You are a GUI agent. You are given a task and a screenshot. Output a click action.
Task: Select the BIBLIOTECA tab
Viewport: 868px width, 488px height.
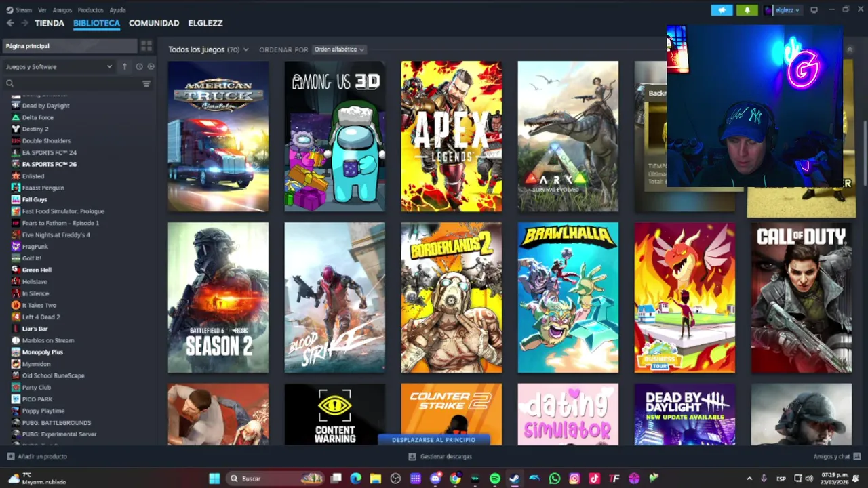pos(96,23)
